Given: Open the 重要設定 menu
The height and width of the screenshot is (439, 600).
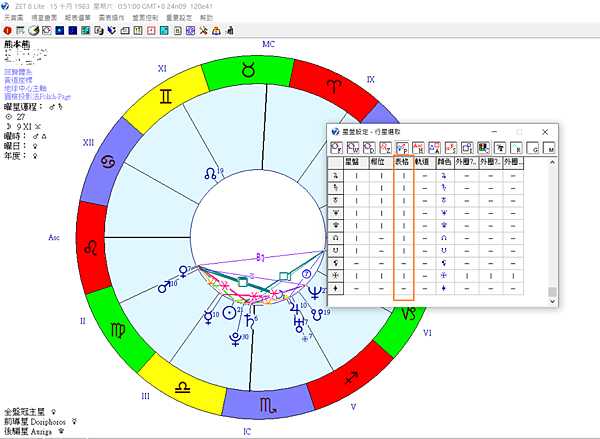Looking at the screenshot, I should pyautogui.click(x=179, y=18).
